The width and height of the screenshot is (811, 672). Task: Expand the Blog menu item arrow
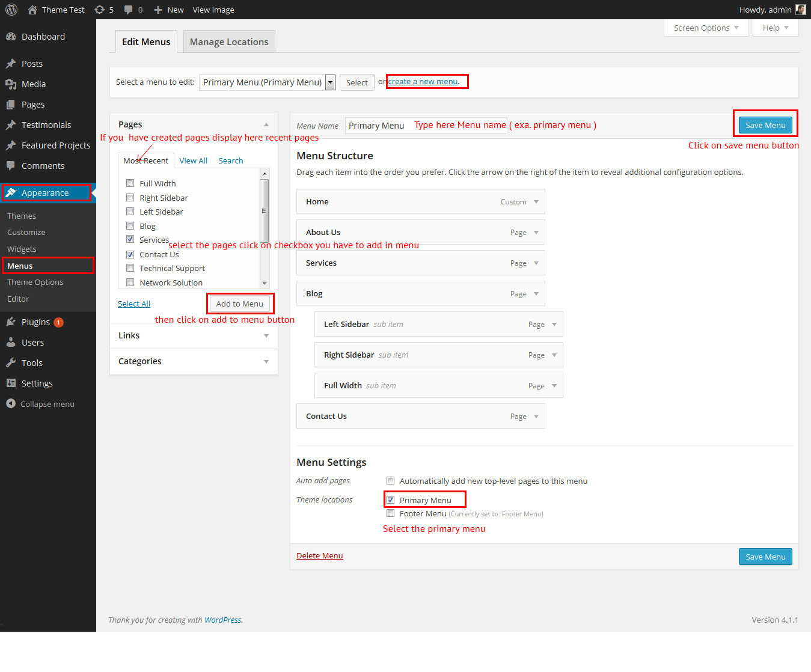click(x=536, y=294)
